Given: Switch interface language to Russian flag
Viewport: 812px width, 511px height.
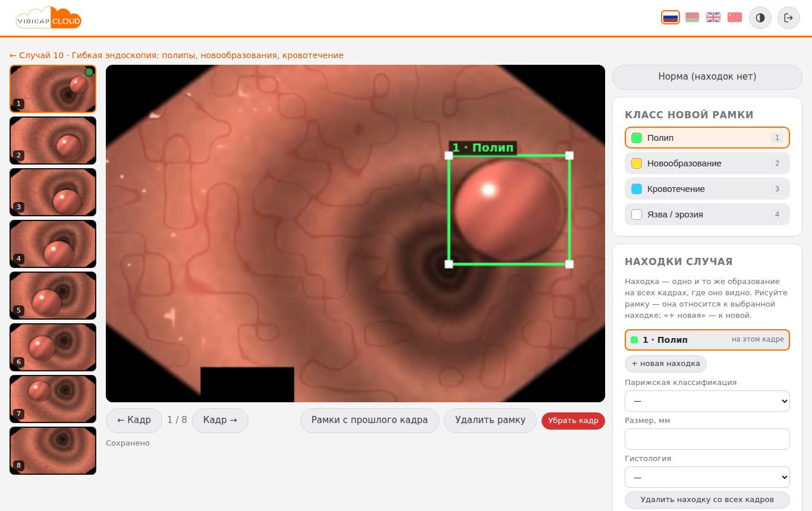Looking at the screenshot, I should pyautogui.click(x=671, y=17).
